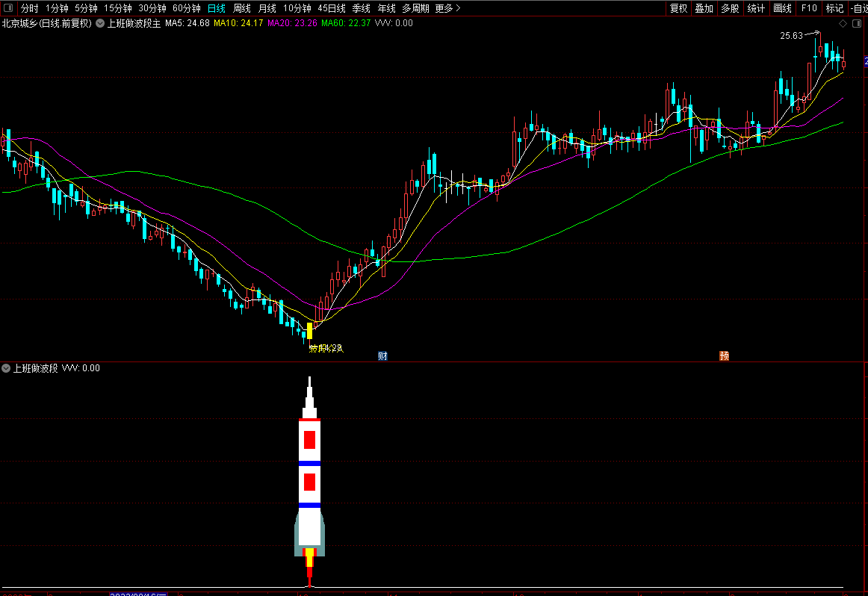Open the main chart indicator dropdown arrow
The image size is (868, 596).
click(x=100, y=23)
